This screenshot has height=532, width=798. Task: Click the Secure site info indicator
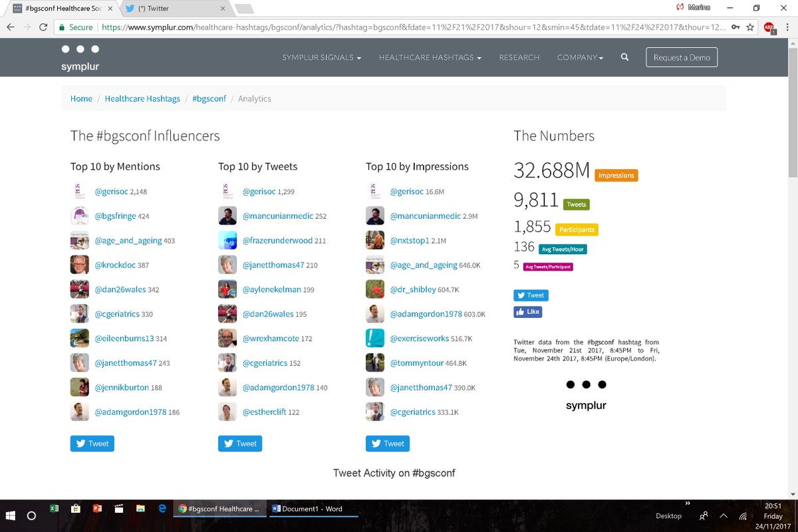point(75,27)
